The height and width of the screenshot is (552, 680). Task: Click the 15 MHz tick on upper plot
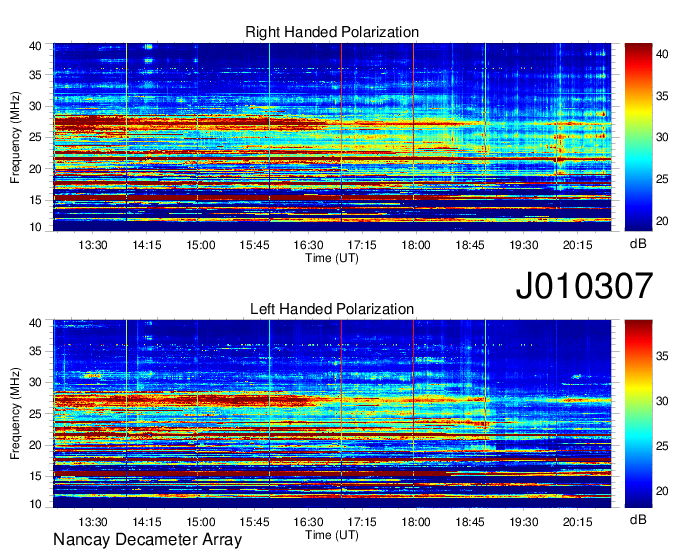(35, 200)
